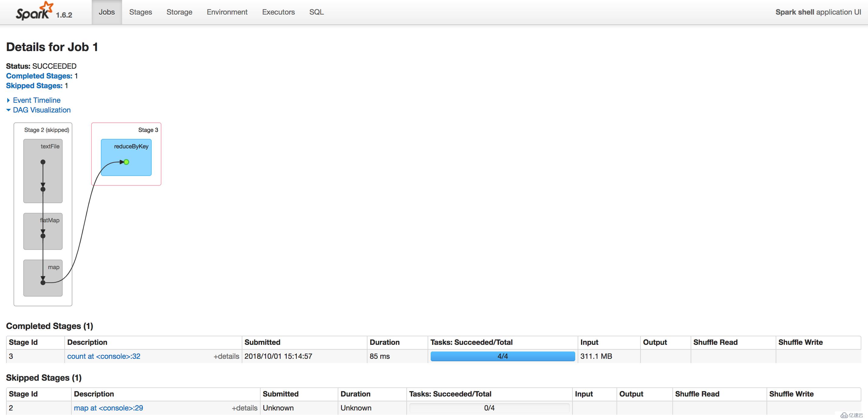Click the DAG Visualization arrow icon

9,110
